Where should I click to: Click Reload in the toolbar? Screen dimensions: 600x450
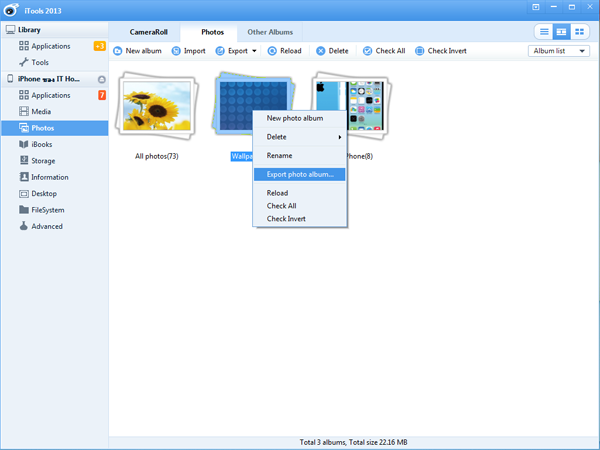(x=284, y=50)
